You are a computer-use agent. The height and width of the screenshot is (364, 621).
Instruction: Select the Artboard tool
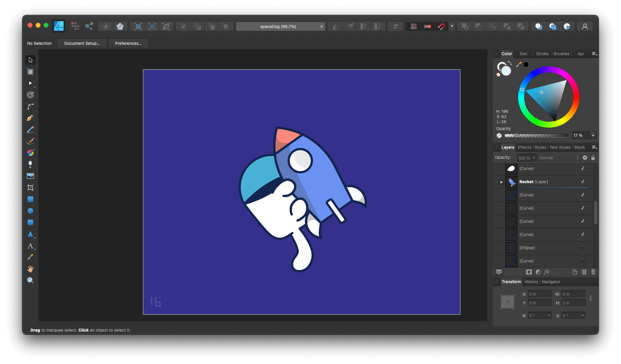click(x=30, y=72)
